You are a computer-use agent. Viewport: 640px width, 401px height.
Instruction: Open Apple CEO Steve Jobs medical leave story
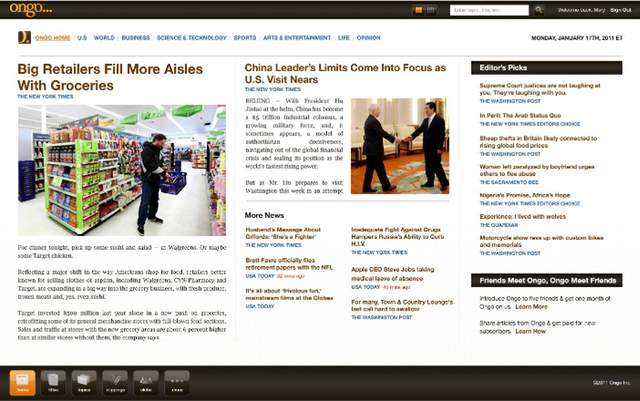[x=393, y=274]
